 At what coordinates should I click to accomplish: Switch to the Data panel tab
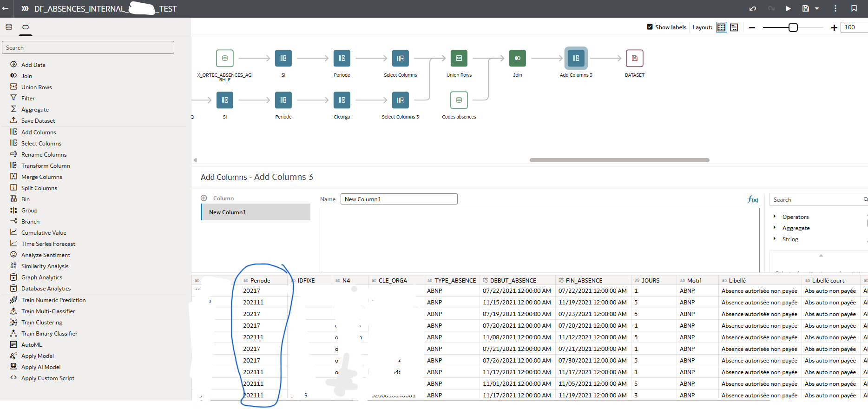click(9, 27)
